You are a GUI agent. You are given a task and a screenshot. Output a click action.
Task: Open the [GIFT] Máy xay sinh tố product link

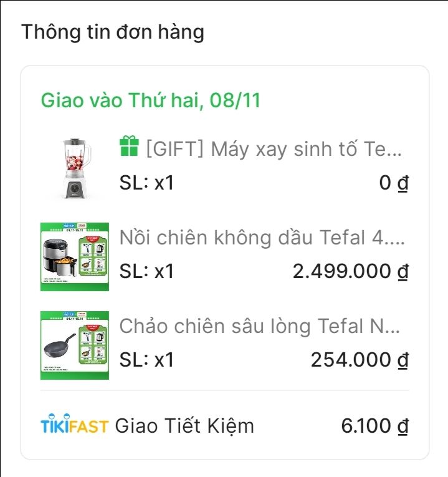point(274,149)
